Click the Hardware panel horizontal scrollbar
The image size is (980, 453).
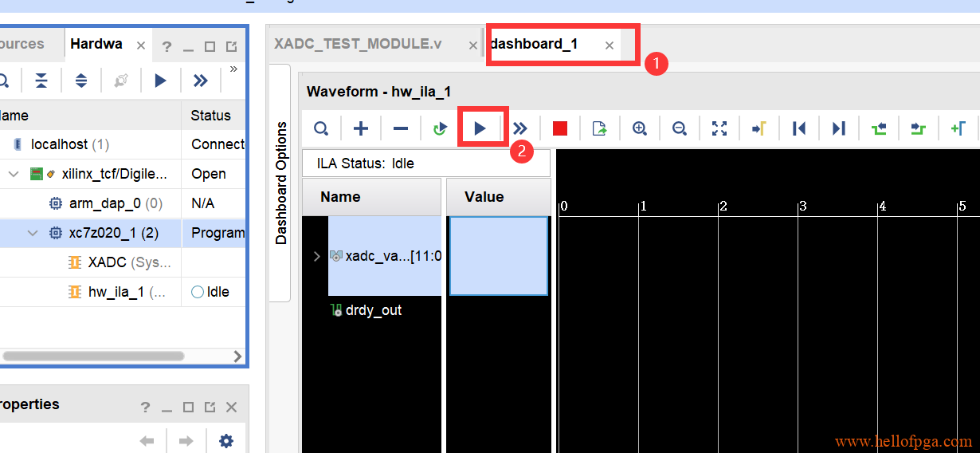pos(94,356)
